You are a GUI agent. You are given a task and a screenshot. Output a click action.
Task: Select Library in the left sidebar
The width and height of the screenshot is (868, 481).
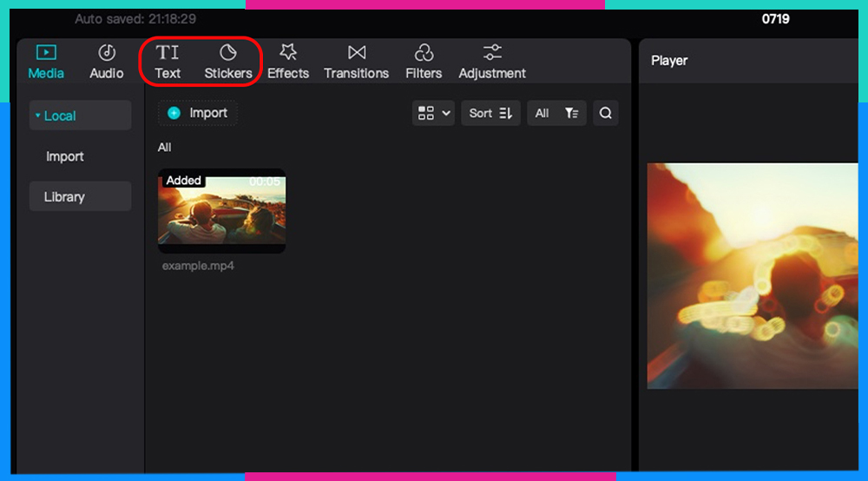point(65,197)
